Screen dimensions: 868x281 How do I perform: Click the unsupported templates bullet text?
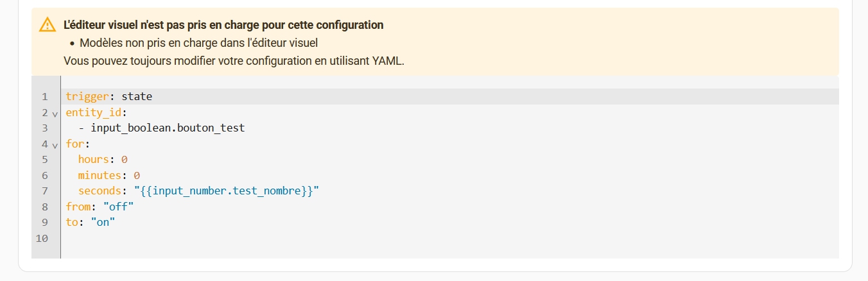click(199, 43)
